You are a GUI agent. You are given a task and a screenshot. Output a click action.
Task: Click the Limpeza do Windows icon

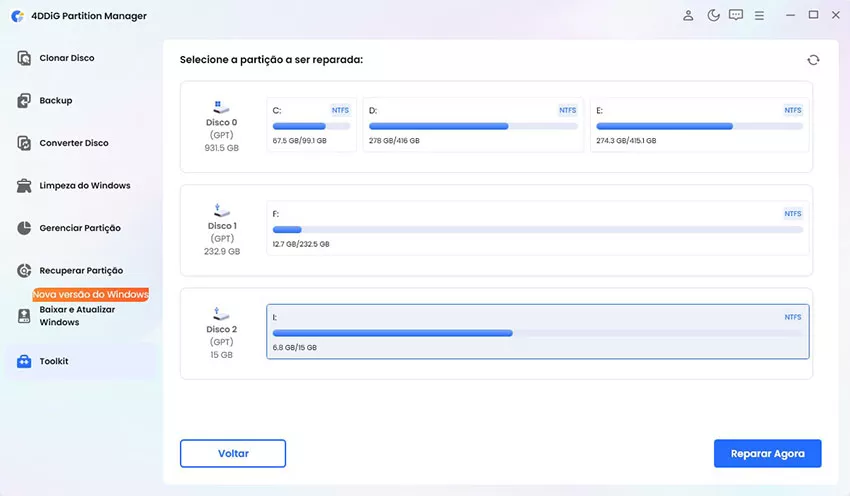click(x=24, y=185)
